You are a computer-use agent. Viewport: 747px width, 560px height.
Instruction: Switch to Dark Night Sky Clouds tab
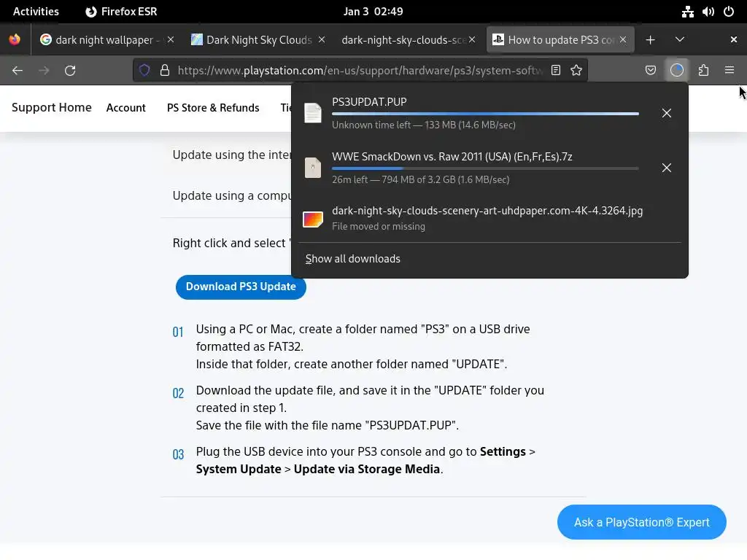(258, 40)
